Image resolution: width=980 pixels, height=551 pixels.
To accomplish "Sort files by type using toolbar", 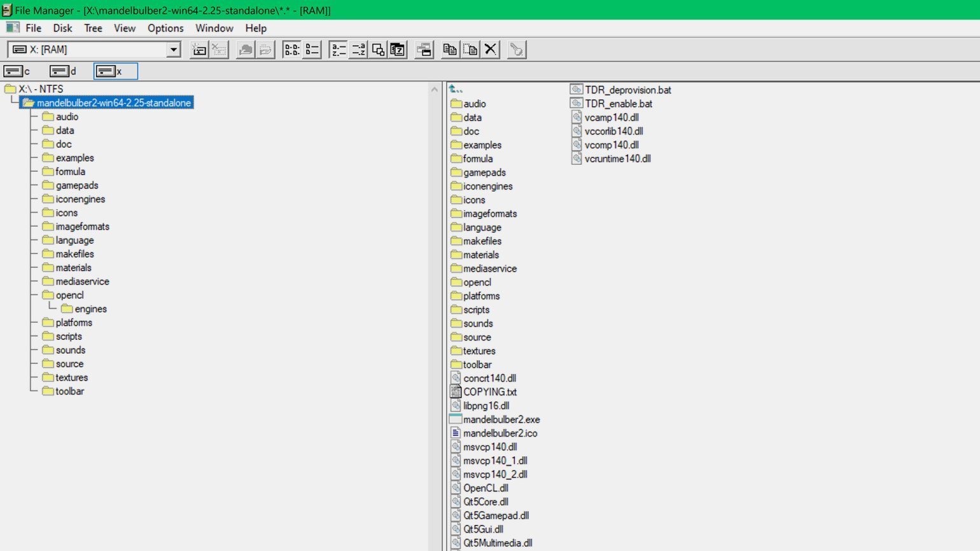I will 358,50.
